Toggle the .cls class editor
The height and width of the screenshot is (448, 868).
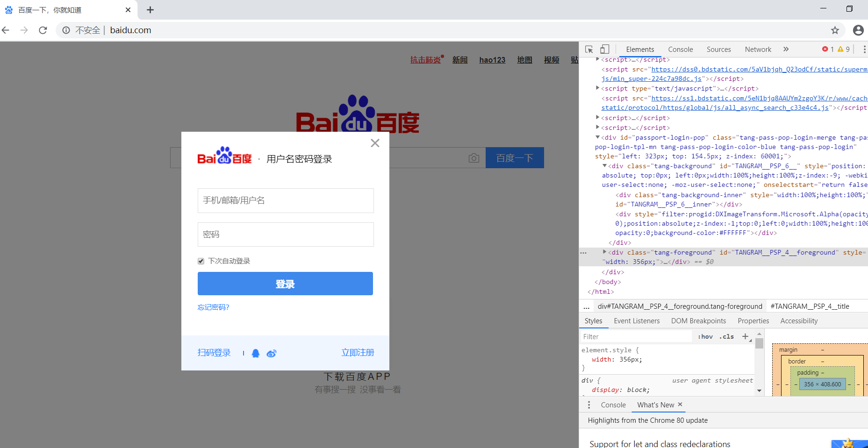tap(727, 336)
